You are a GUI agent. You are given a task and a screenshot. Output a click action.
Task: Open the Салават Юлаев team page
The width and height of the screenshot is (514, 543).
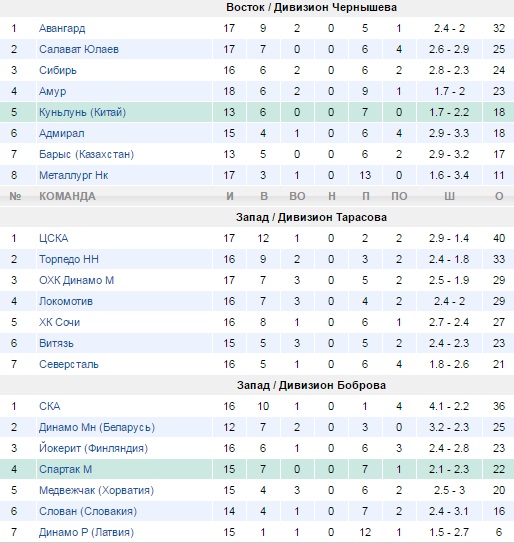coord(79,49)
